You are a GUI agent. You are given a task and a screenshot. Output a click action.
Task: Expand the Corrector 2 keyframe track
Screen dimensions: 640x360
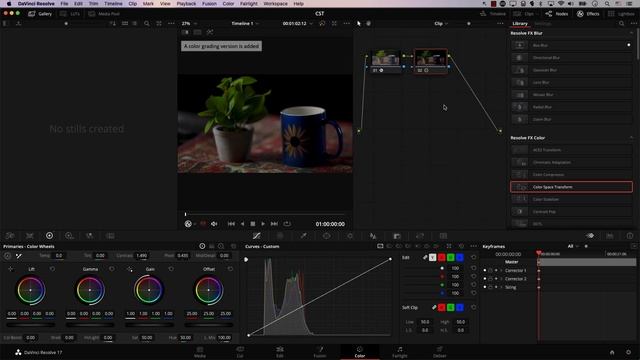501,279
